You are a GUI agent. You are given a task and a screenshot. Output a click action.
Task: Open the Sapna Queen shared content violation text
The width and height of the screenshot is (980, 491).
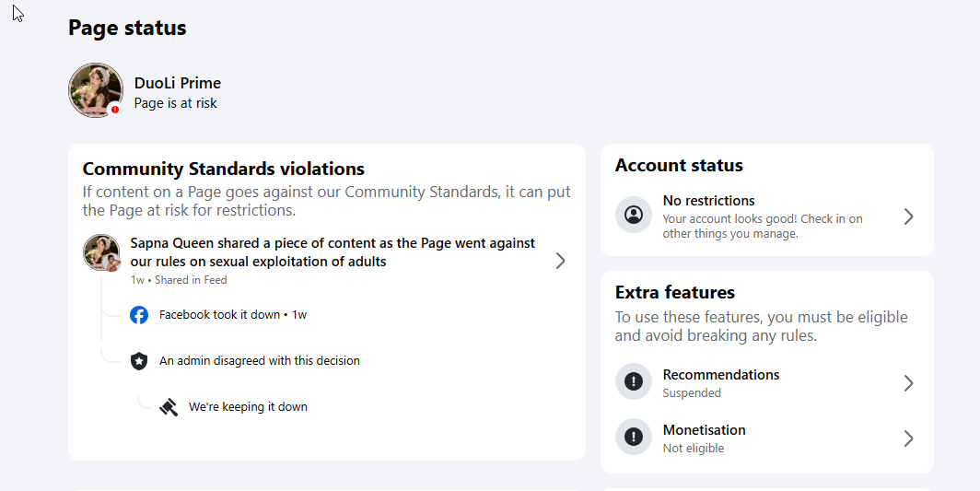click(x=332, y=252)
